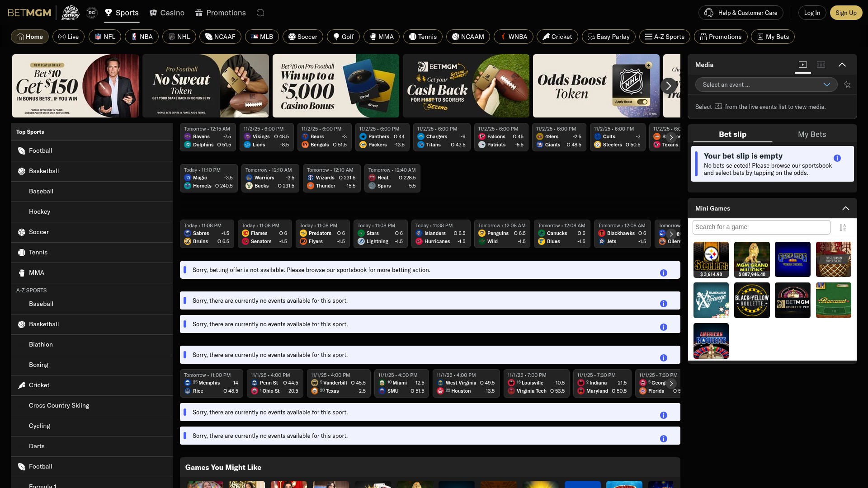Select Ravens vs Dolphins game card
The image size is (868, 488).
(x=208, y=137)
